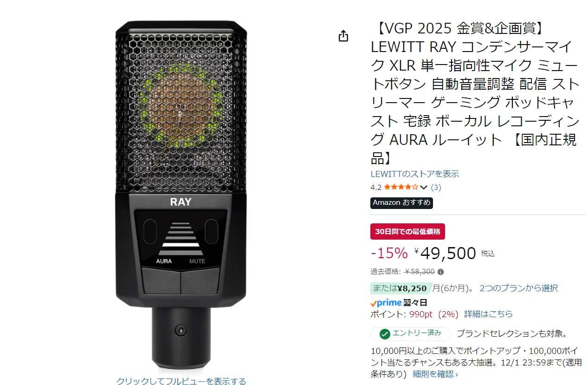Open 詳細はこちら points details link
588x385 pixels.
(x=488, y=314)
